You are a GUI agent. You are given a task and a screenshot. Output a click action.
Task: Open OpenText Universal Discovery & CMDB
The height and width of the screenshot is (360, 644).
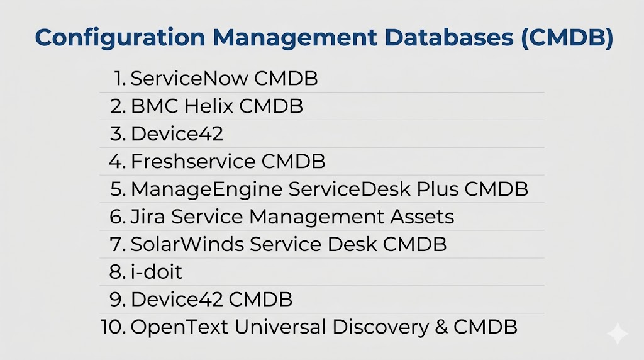click(x=323, y=327)
